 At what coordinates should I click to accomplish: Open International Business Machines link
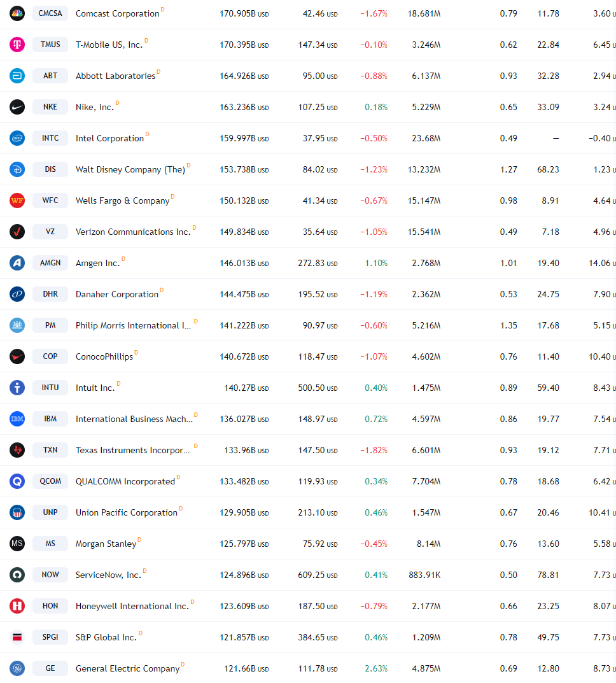tap(134, 419)
